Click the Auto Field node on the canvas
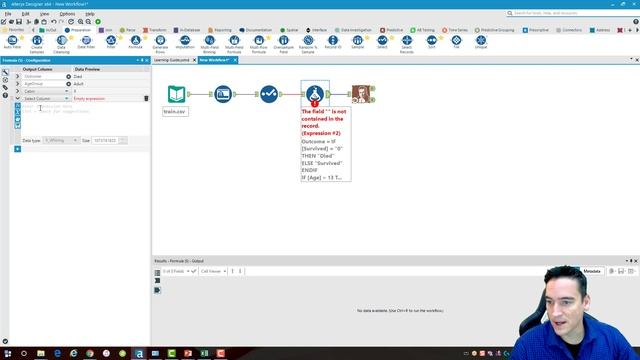640x360 pixels. pyautogui.click(x=223, y=94)
